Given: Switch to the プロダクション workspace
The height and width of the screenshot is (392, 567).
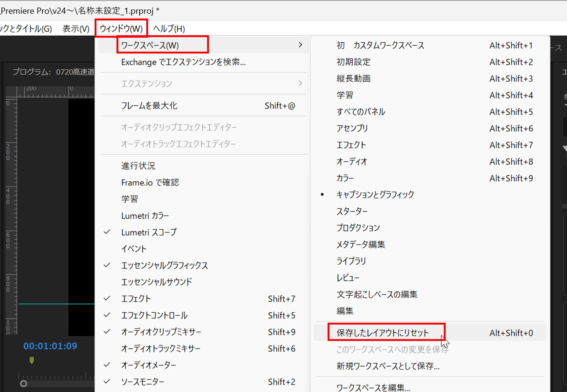Looking at the screenshot, I should click(430, 228).
